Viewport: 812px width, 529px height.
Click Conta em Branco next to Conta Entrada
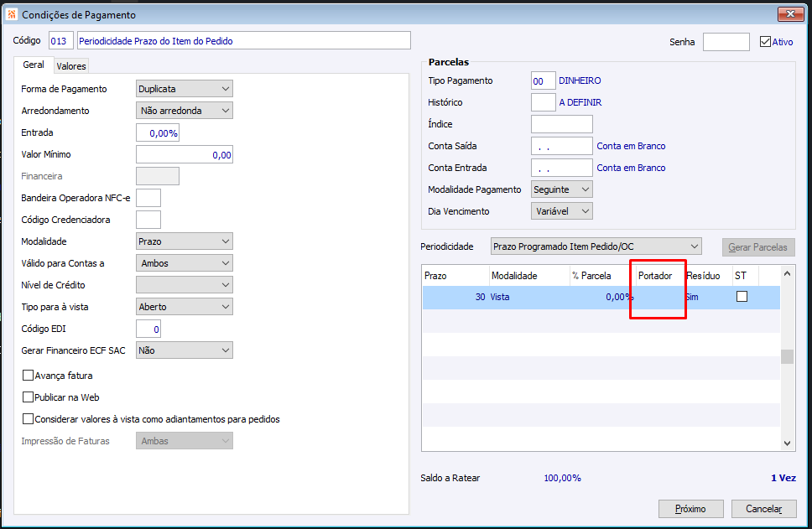(x=631, y=168)
